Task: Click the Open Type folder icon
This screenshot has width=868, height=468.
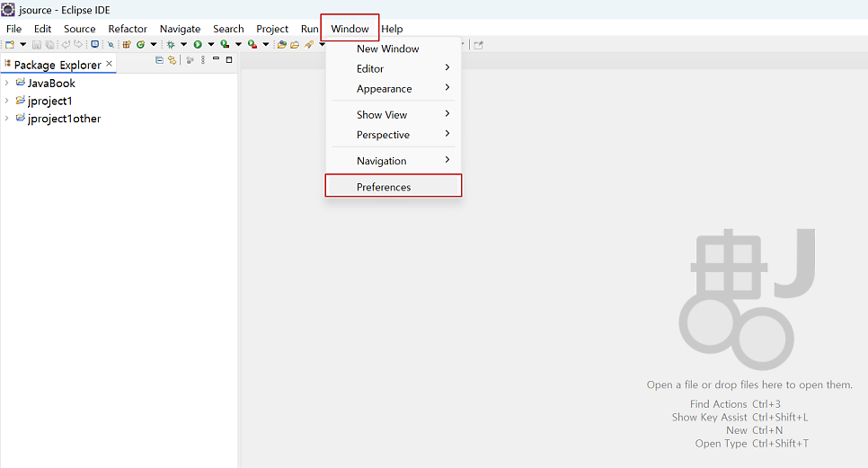Action: [x=282, y=45]
